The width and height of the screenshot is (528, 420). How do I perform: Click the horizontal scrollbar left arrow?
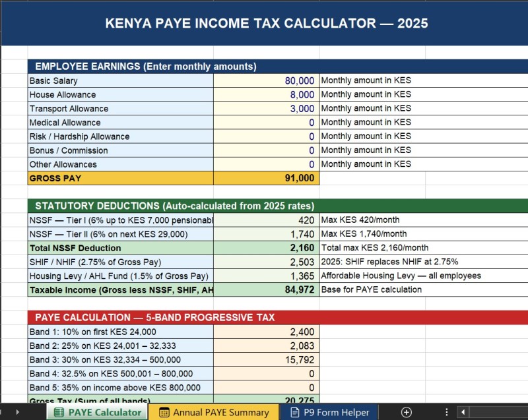point(463,412)
